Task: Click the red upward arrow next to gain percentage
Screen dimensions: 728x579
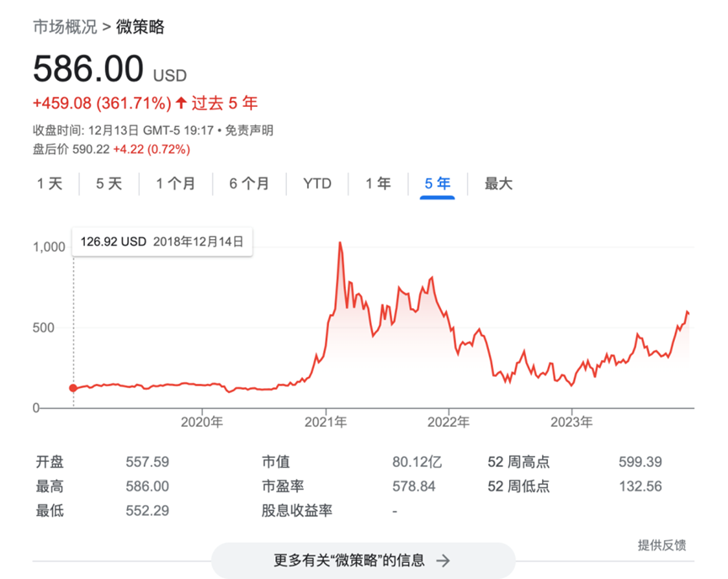Action: [178, 103]
